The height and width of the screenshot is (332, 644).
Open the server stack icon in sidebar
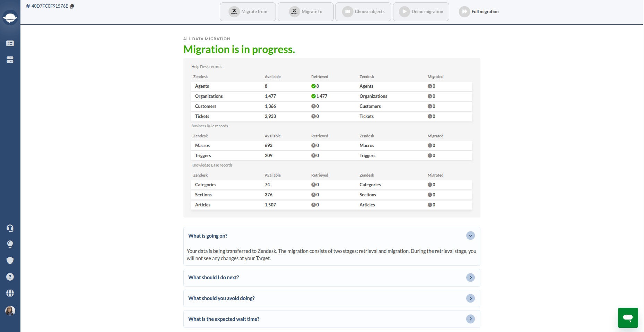click(x=10, y=60)
